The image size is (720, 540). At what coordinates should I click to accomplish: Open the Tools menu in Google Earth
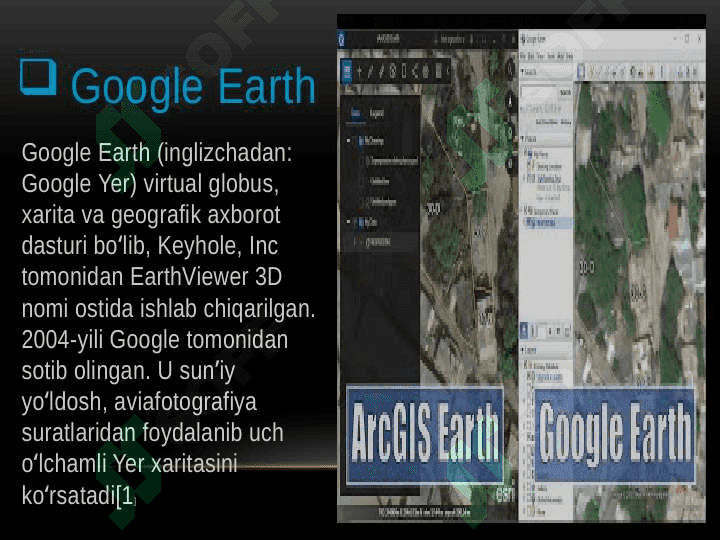(551, 56)
